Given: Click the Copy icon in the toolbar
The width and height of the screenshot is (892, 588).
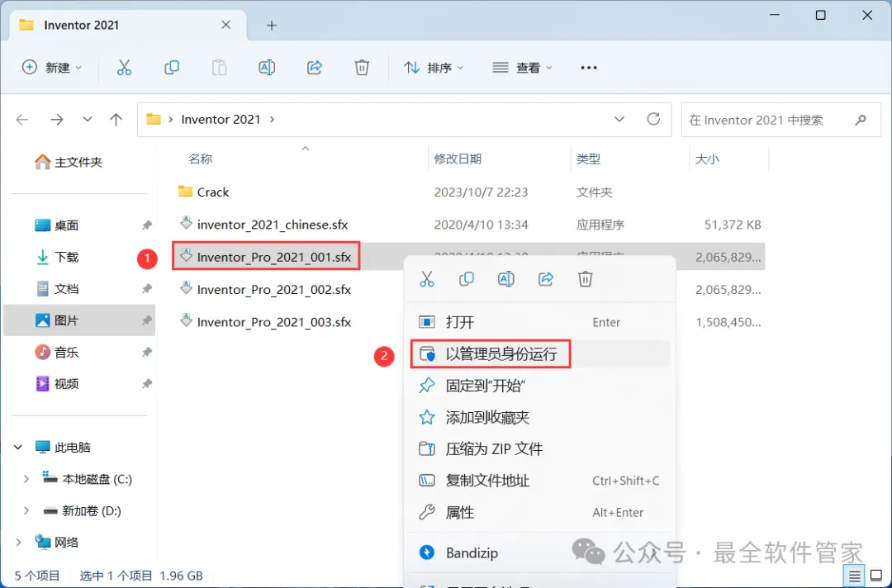Looking at the screenshot, I should point(171,68).
